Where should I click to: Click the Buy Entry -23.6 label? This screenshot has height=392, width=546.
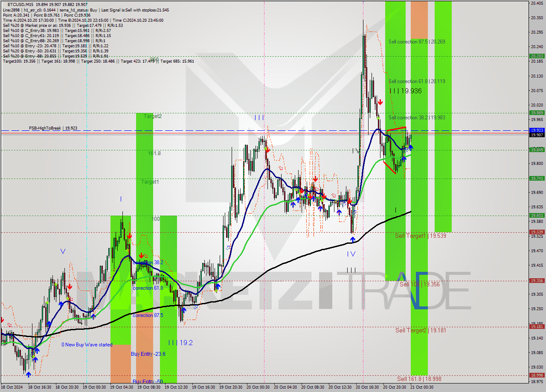pyautogui.click(x=148, y=354)
